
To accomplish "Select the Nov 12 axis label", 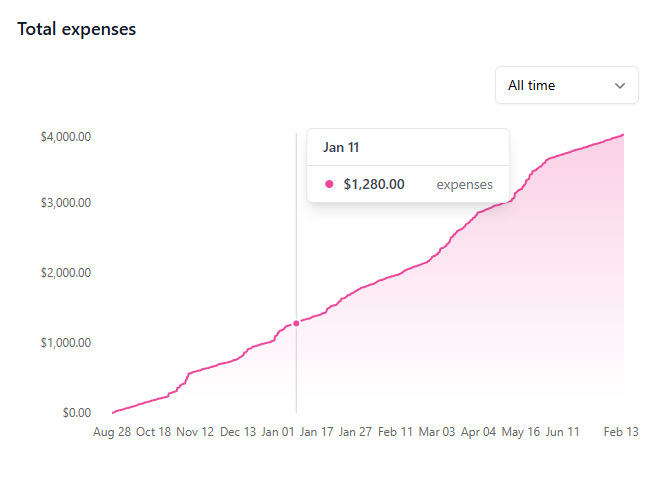I will tap(195, 432).
